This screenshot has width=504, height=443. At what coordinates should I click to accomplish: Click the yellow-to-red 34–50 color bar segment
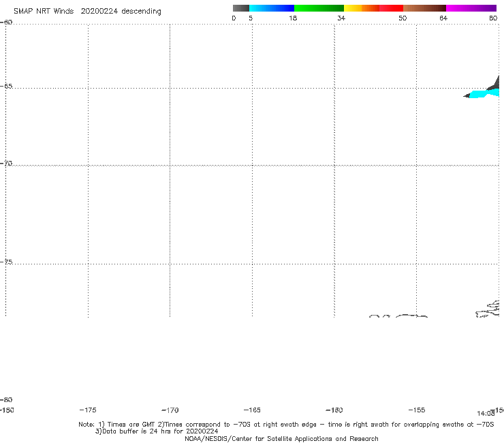[373, 8]
